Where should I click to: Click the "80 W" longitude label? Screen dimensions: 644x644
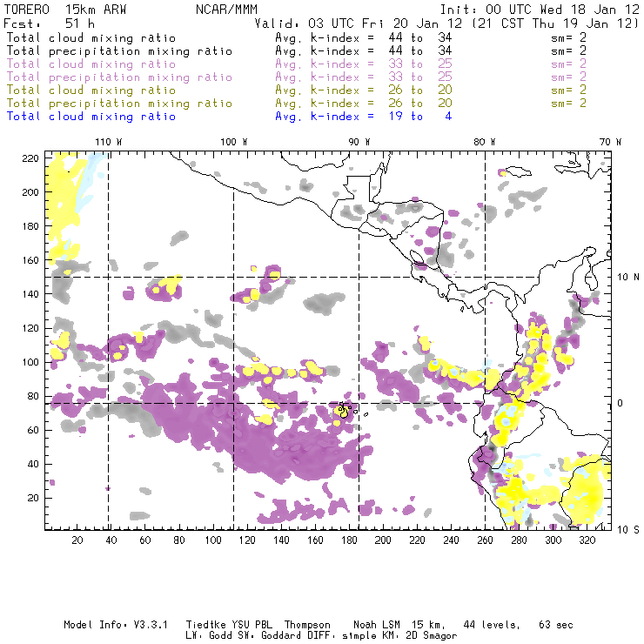(x=484, y=142)
